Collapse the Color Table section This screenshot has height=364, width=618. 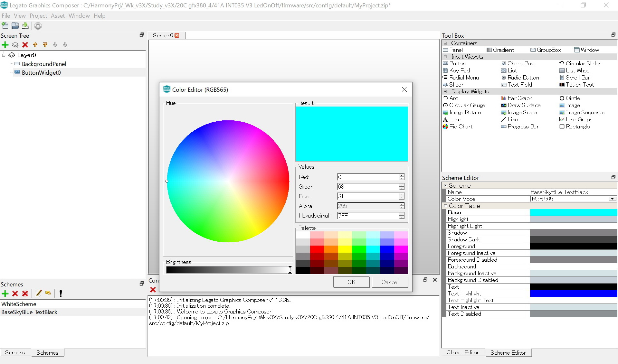[445, 206]
